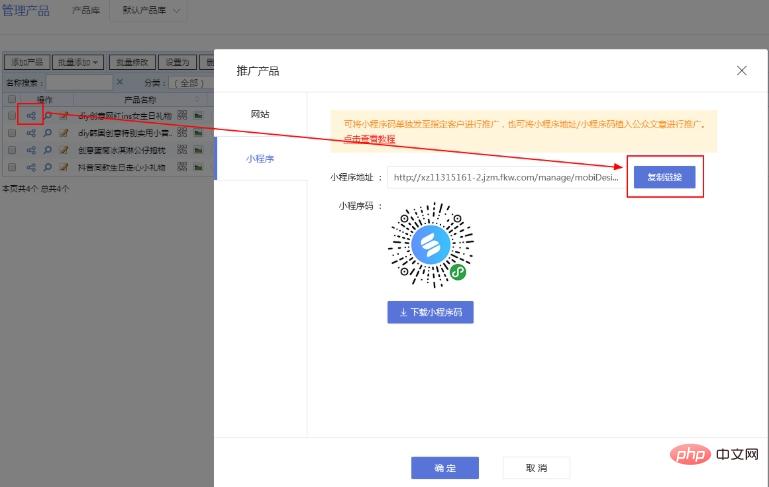This screenshot has height=487, width=769.
Task: Clear the name search with X icon
Action: [120, 82]
